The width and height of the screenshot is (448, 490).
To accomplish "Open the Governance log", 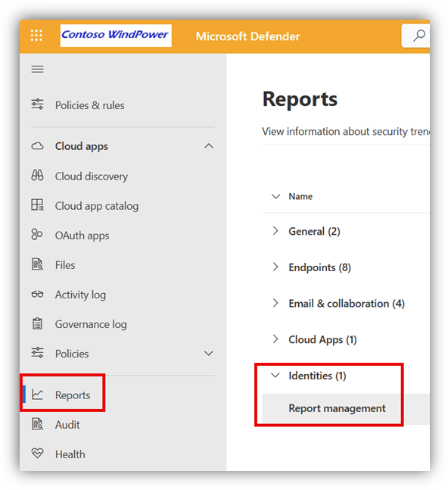I will [x=91, y=324].
